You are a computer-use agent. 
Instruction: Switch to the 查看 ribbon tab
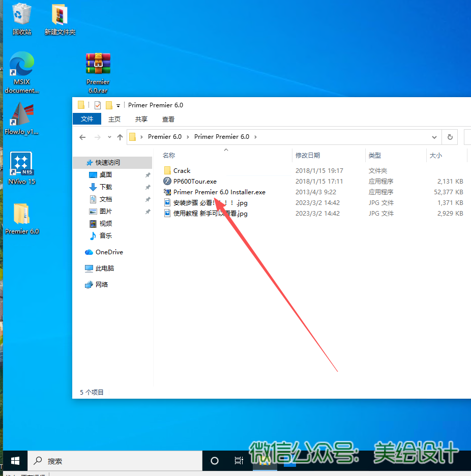click(168, 119)
